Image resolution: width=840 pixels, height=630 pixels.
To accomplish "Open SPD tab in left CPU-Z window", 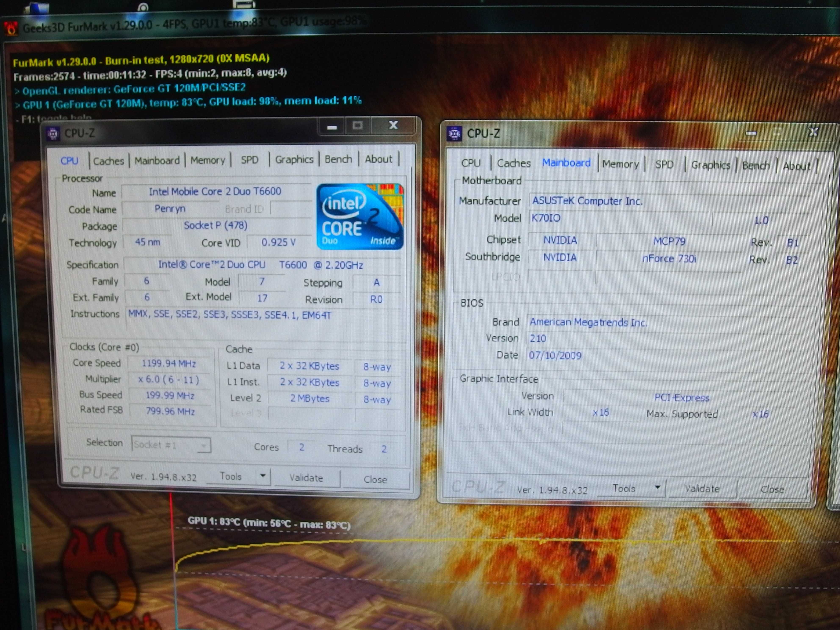I will (250, 159).
